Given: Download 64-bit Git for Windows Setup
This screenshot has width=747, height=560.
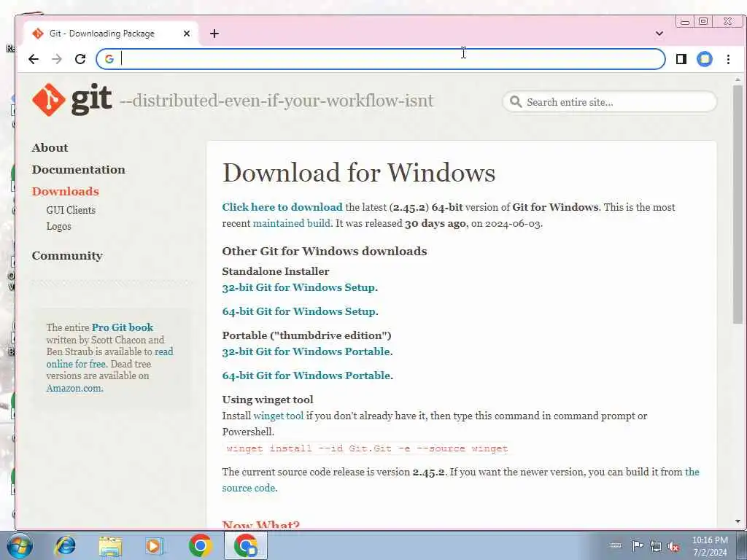Looking at the screenshot, I should pyautogui.click(x=298, y=311).
